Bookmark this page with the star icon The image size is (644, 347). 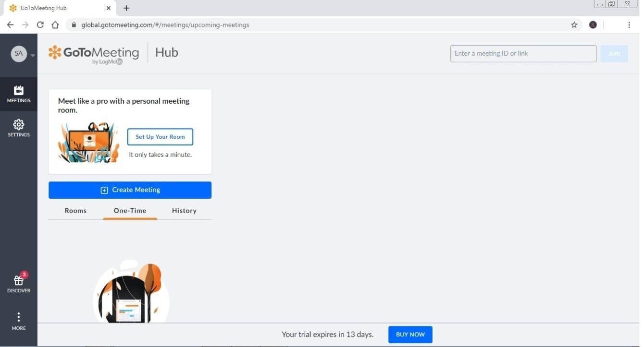click(574, 24)
